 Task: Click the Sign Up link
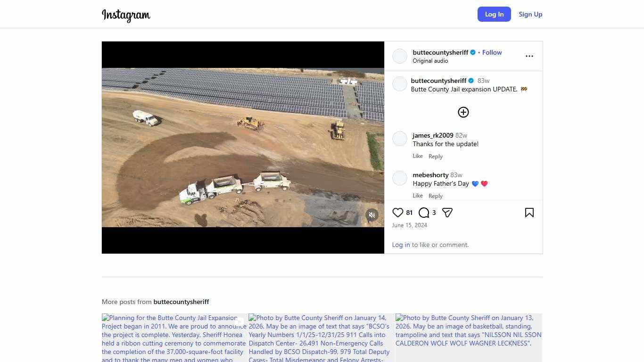[x=530, y=14]
